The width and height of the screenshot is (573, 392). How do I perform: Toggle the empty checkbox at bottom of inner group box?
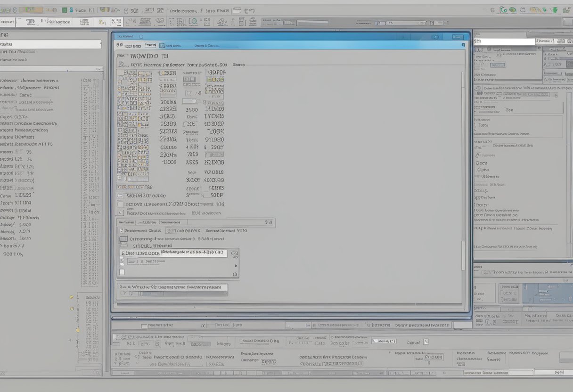122,272
